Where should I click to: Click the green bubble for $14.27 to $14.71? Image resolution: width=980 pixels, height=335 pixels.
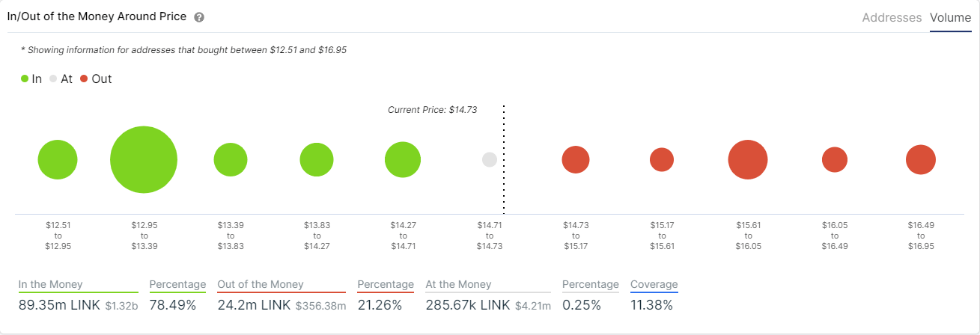pyautogui.click(x=403, y=159)
